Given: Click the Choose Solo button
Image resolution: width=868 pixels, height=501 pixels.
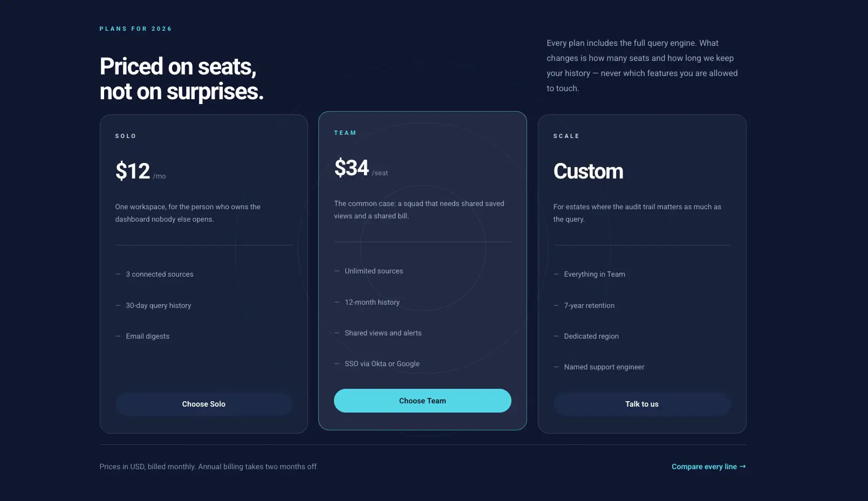Looking at the screenshot, I should 203,404.
